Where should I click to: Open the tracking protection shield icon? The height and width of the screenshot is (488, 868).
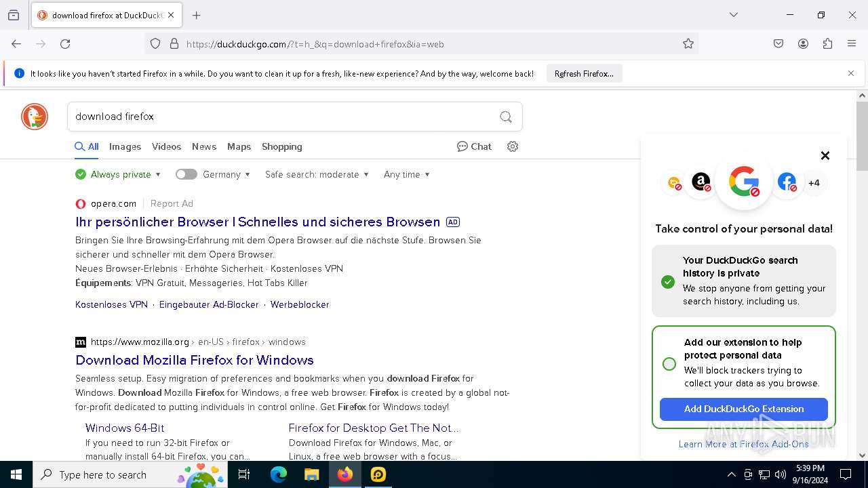pos(155,44)
